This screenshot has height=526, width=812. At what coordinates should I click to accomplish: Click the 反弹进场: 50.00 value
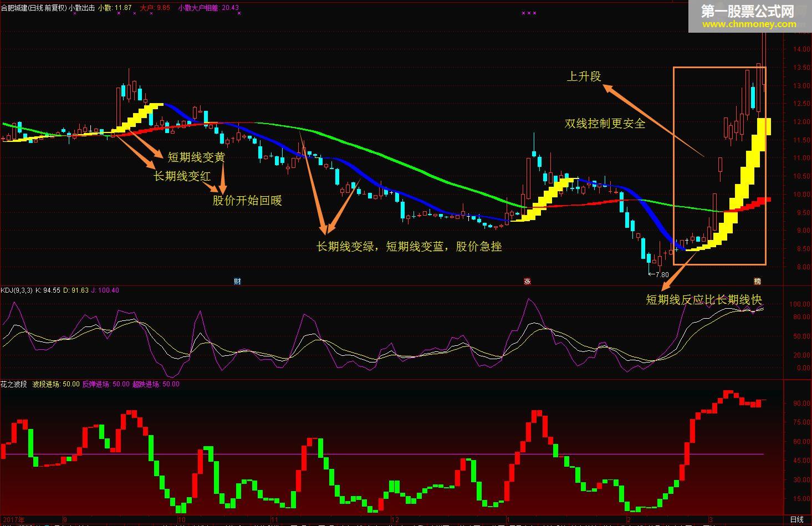106,384
